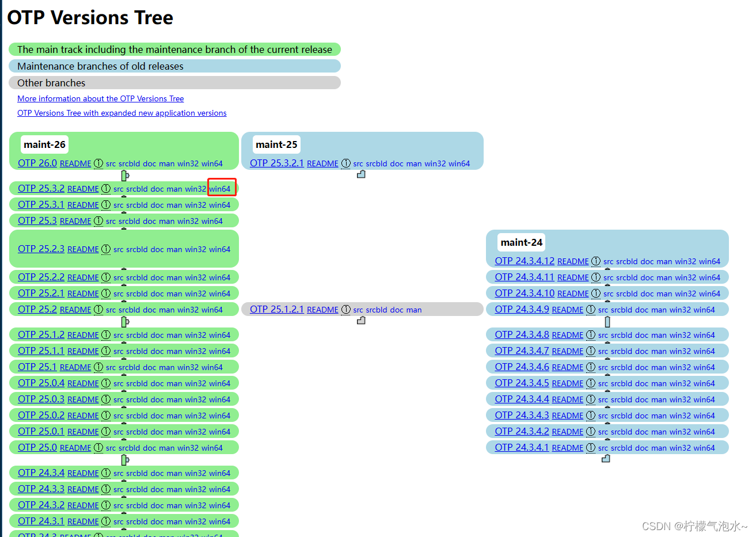The width and height of the screenshot is (756, 537).
Task: Download win64 for OTP 24.3.4.3
Action: (x=704, y=416)
